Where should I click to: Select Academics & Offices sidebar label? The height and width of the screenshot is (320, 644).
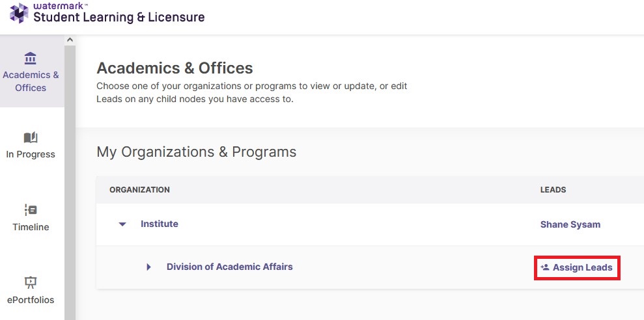(x=31, y=81)
